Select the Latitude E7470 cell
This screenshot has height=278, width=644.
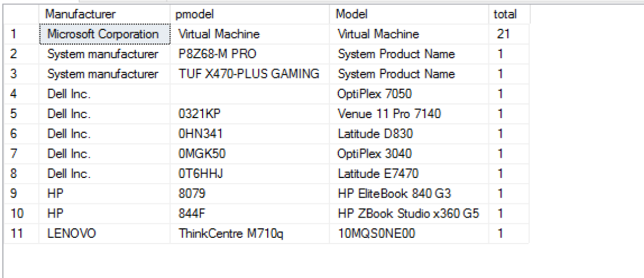(378, 173)
